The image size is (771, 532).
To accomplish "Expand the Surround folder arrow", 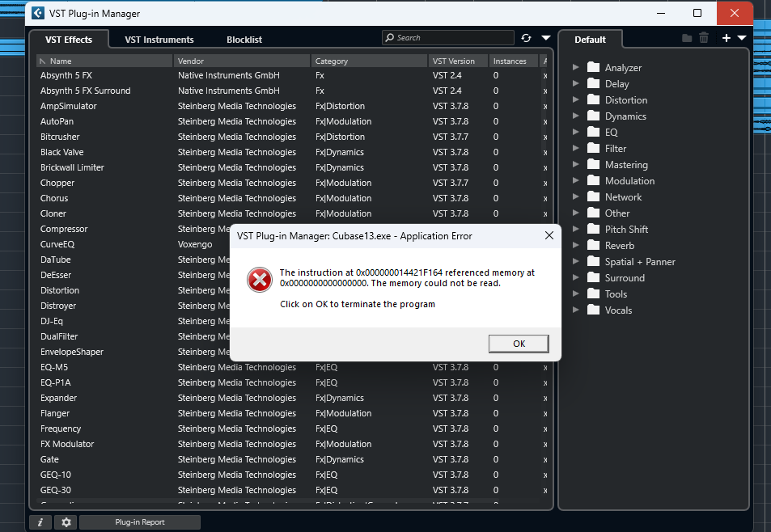I will (x=576, y=277).
